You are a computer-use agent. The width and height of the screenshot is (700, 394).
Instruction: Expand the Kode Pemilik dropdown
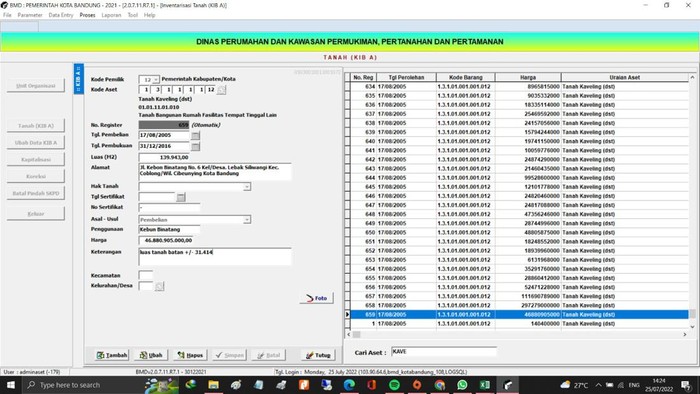coord(155,79)
